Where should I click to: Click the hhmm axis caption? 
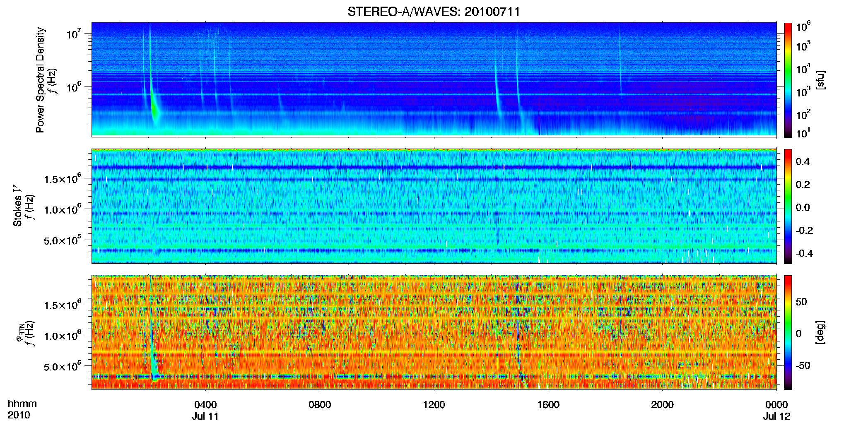click(22, 404)
